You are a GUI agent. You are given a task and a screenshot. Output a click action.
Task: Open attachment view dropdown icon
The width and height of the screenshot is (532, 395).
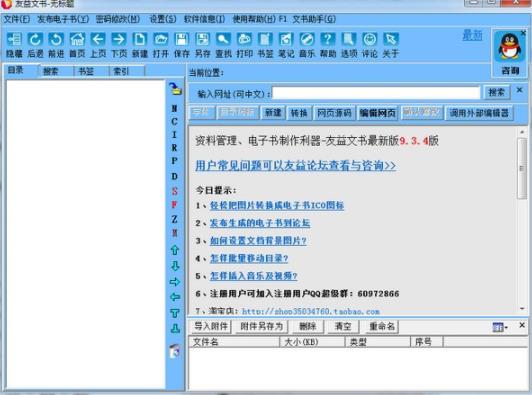tap(499, 327)
